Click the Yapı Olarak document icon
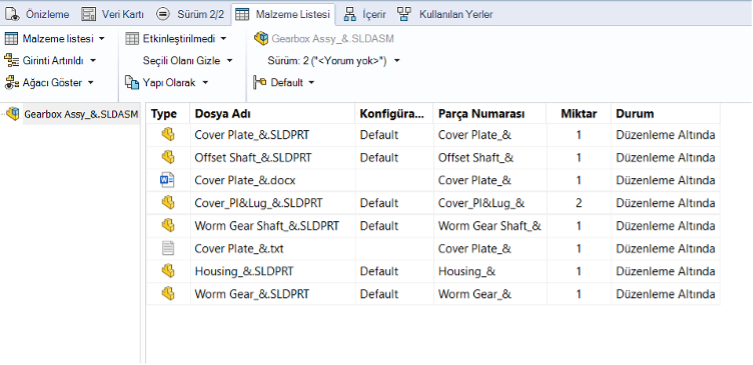This screenshot has height=365, width=753. point(132,83)
